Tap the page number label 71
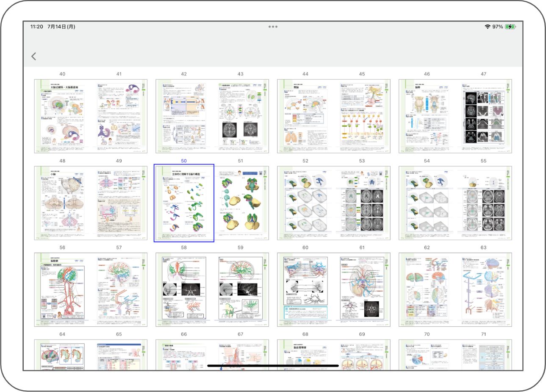Viewport: 546px width, 392px height. 484,334
